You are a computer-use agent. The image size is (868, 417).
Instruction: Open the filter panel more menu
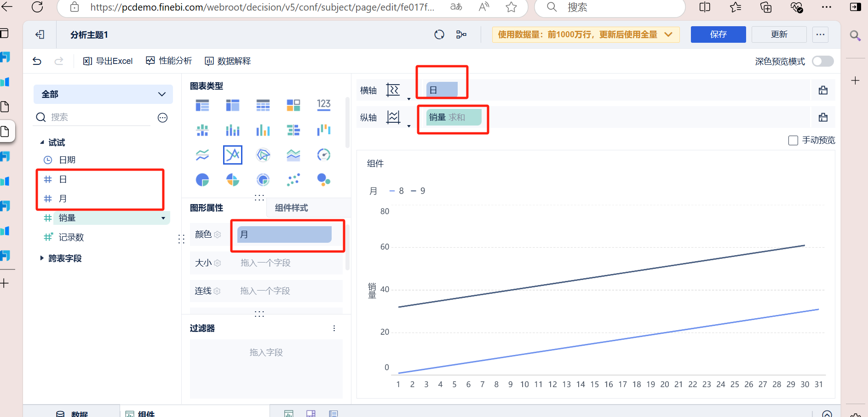334,328
